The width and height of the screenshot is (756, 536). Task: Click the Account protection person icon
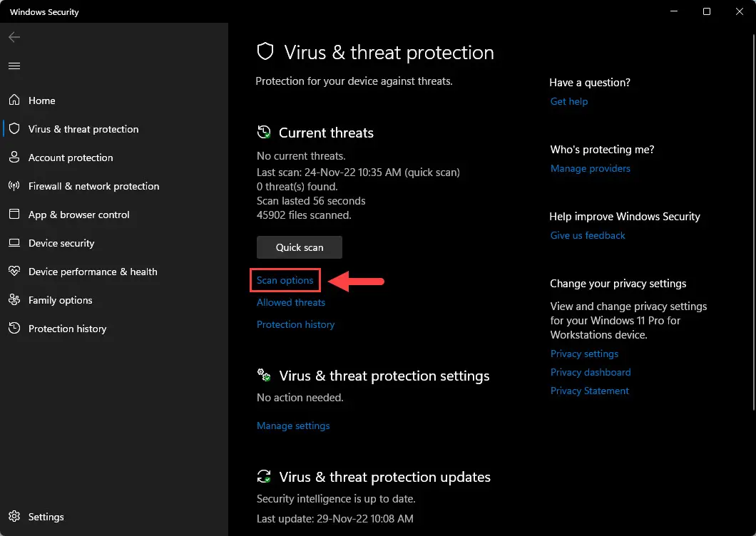click(x=14, y=157)
